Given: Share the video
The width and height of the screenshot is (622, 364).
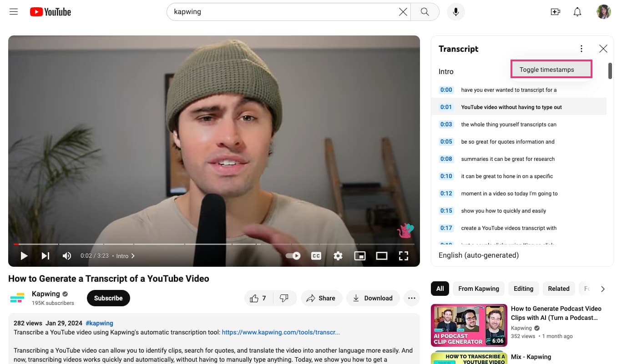Looking at the screenshot, I should (321, 298).
